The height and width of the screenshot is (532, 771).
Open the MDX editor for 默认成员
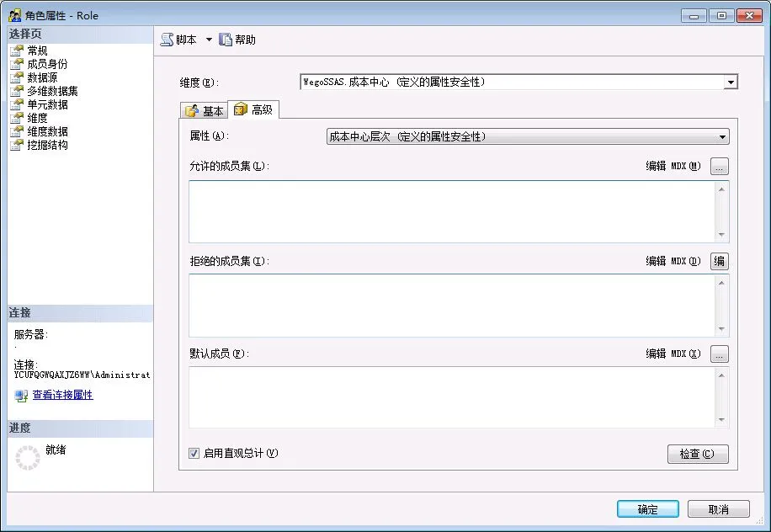tap(720, 354)
